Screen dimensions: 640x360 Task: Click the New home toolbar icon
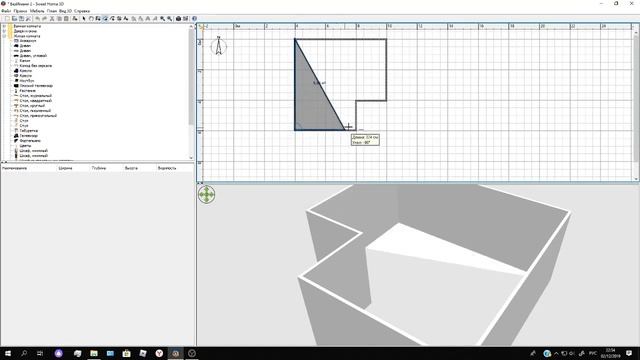pyautogui.click(x=7, y=18)
